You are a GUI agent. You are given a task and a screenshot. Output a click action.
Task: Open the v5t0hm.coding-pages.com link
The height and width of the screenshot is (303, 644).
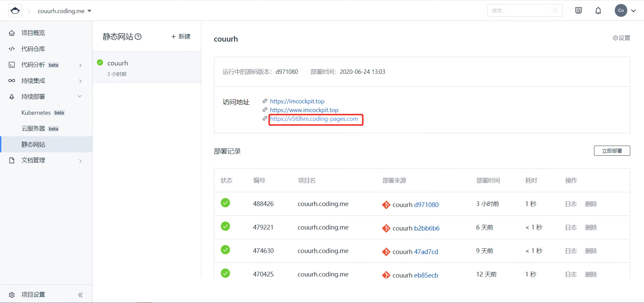tap(314, 119)
